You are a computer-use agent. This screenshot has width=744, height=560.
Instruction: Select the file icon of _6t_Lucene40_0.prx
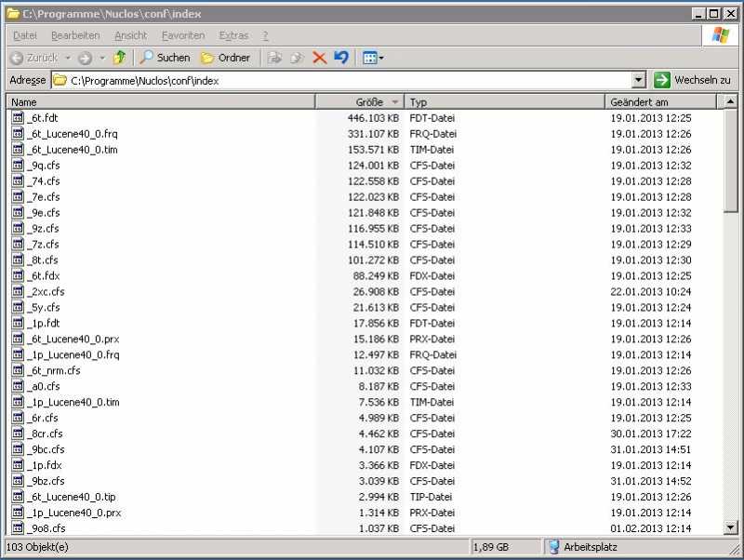click(18, 339)
